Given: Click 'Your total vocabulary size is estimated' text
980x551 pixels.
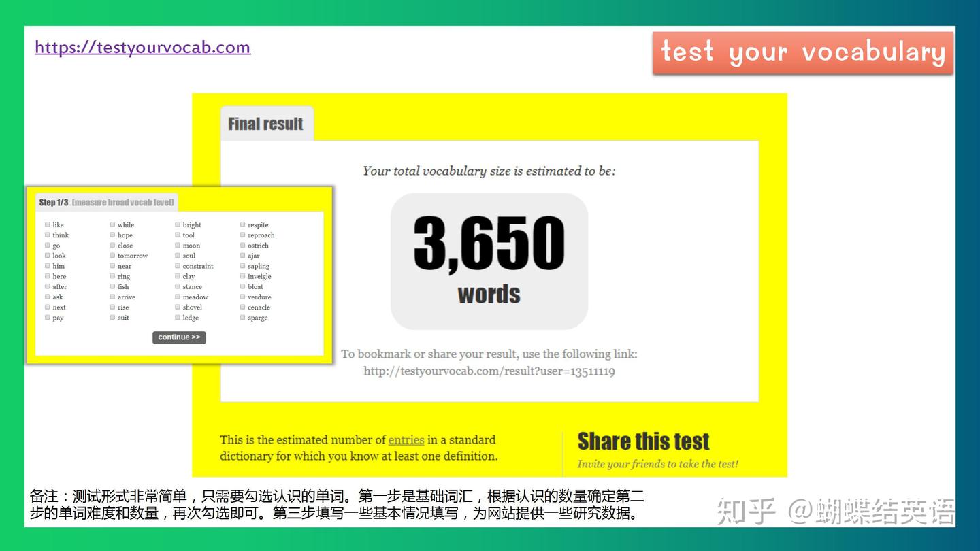Looking at the screenshot, I should [x=489, y=171].
